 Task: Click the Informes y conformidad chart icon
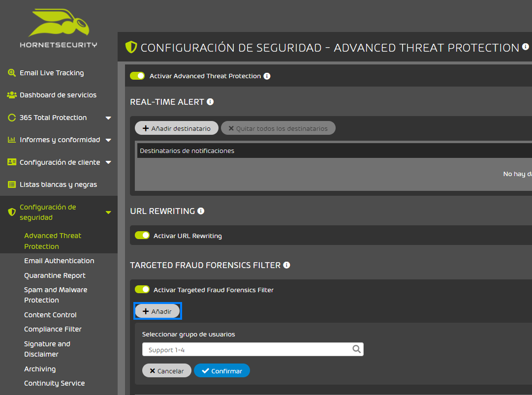pyautogui.click(x=11, y=140)
